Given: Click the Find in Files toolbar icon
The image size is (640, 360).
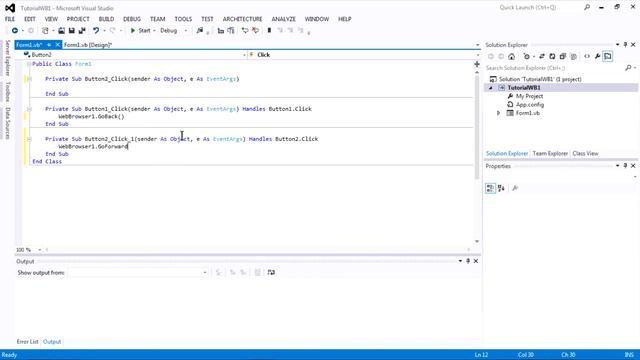Looking at the screenshot, I should click(200, 31).
